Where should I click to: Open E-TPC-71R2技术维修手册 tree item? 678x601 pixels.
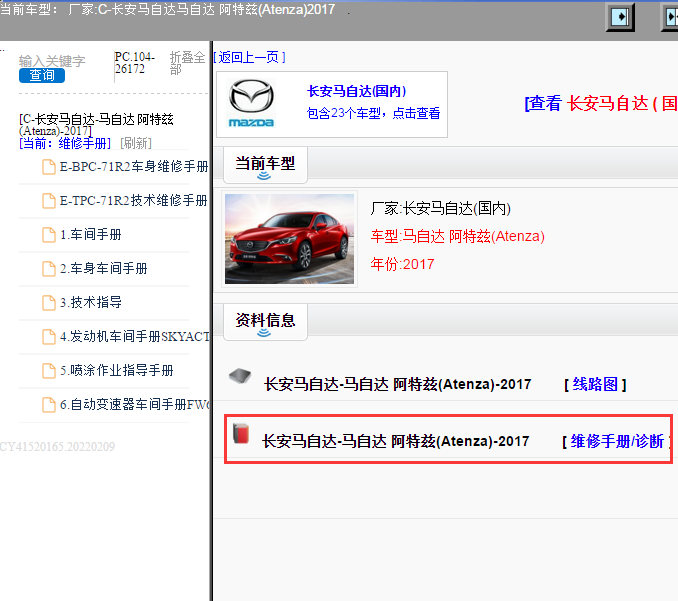(134, 201)
